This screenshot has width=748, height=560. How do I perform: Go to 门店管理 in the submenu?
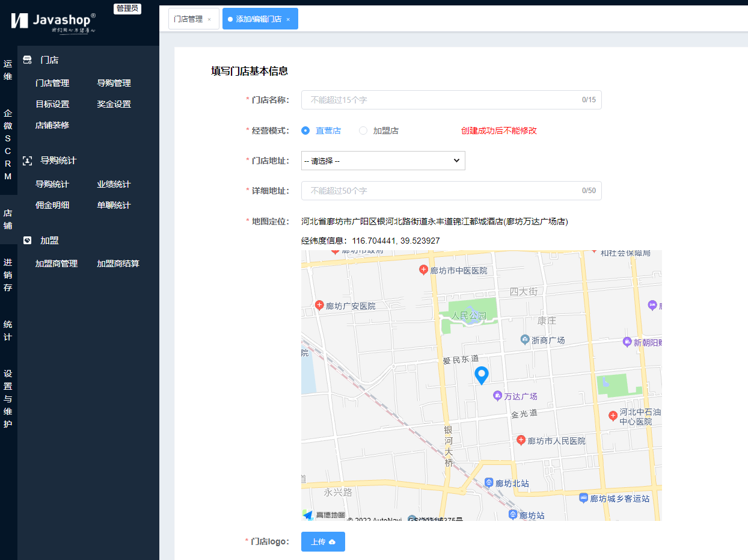tap(52, 83)
